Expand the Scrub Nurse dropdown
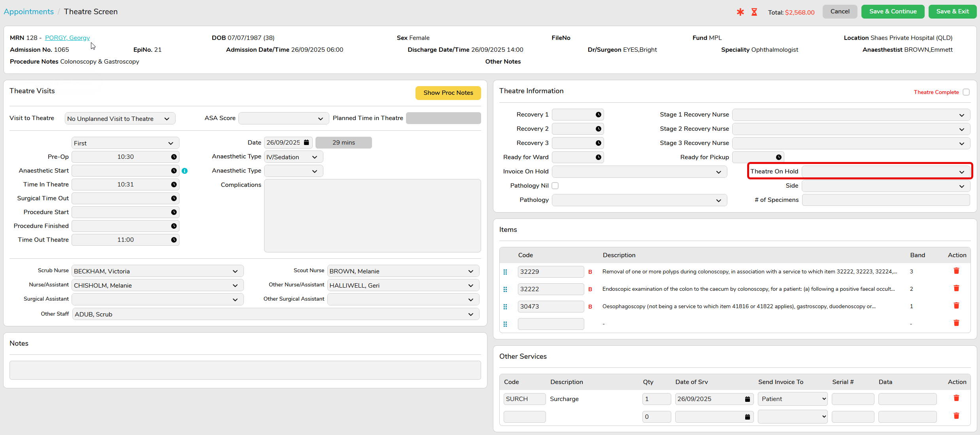The width and height of the screenshot is (980, 435). [x=157, y=271]
